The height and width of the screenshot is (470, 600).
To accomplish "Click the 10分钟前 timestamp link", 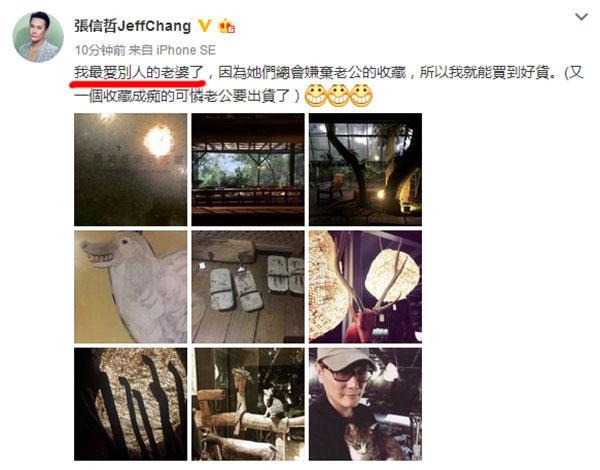I will [x=100, y=50].
